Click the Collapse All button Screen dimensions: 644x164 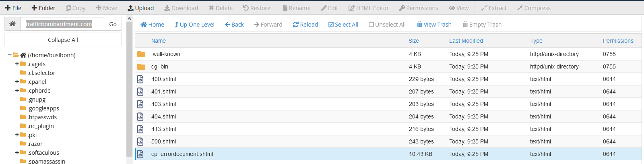[x=63, y=40]
